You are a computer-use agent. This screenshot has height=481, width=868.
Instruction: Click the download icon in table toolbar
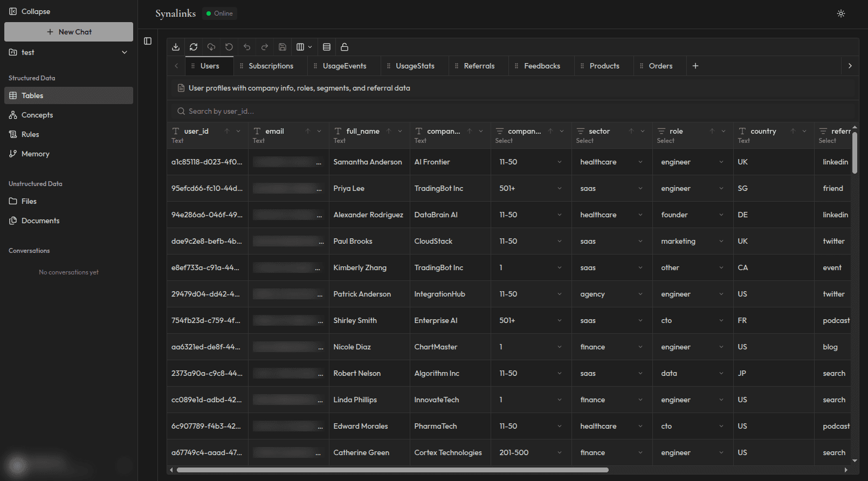(176, 47)
